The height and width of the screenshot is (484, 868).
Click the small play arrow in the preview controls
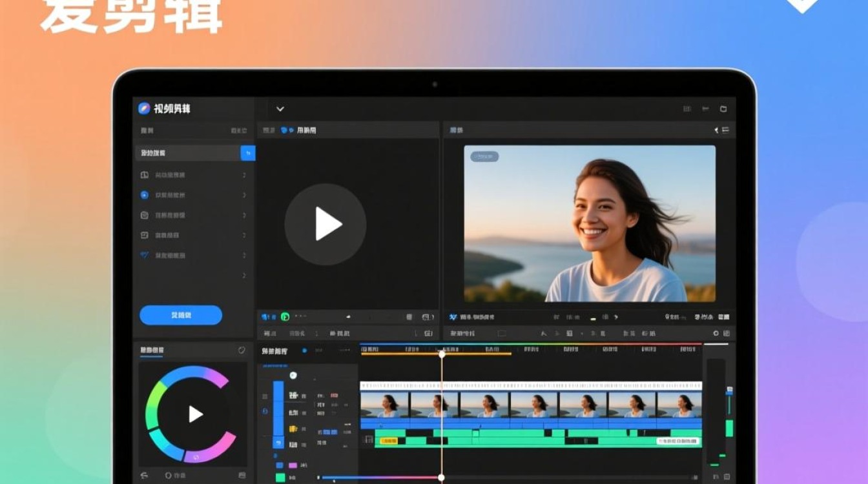coord(616,317)
